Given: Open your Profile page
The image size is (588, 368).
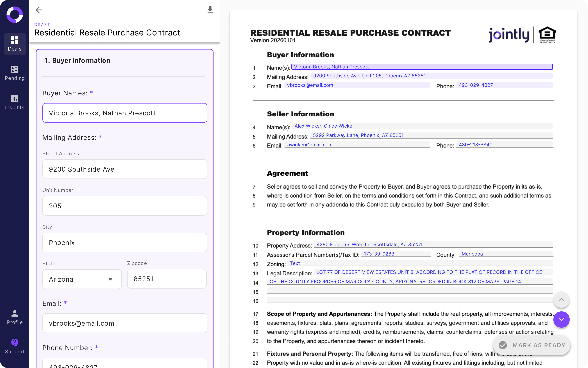Looking at the screenshot, I should coord(15,317).
